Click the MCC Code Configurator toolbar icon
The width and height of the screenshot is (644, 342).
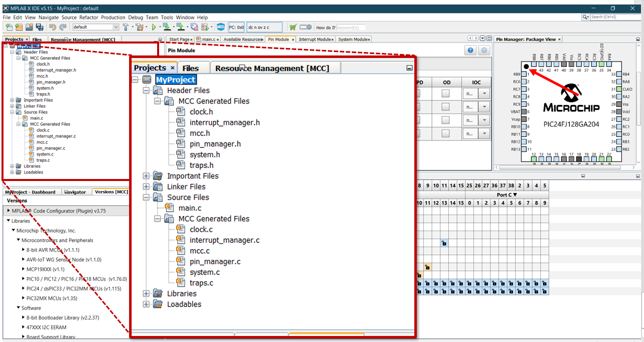221,27
